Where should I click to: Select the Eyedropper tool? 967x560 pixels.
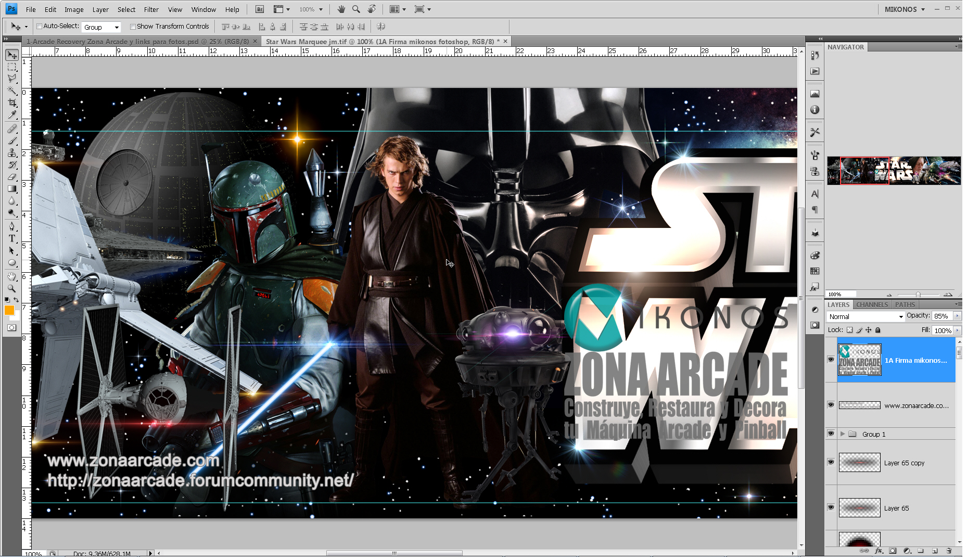(12, 115)
